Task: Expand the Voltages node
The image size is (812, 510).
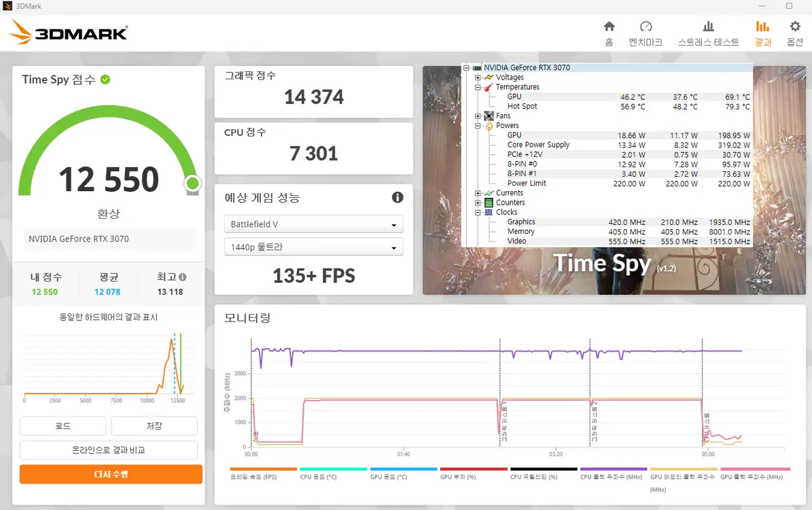Action: pos(478,78)
